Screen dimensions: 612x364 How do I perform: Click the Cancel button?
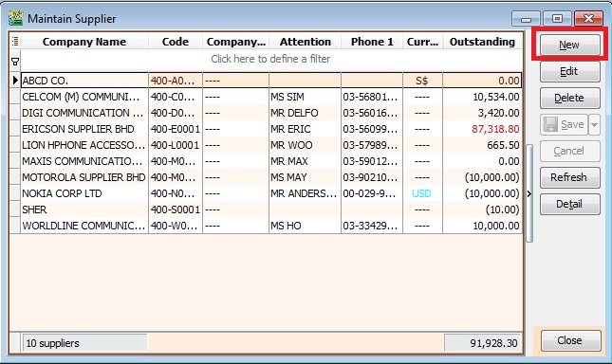pos(570,151)
